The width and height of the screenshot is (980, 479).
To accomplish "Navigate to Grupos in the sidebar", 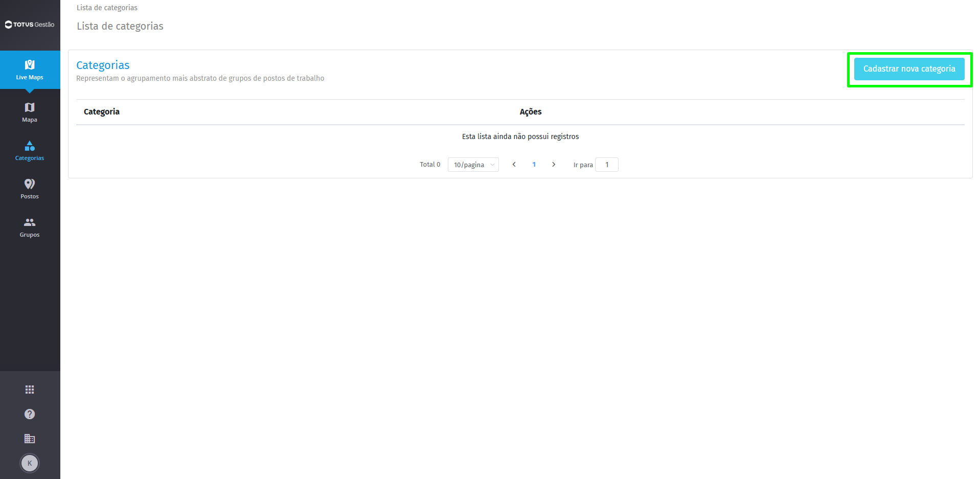I will 30,227.
